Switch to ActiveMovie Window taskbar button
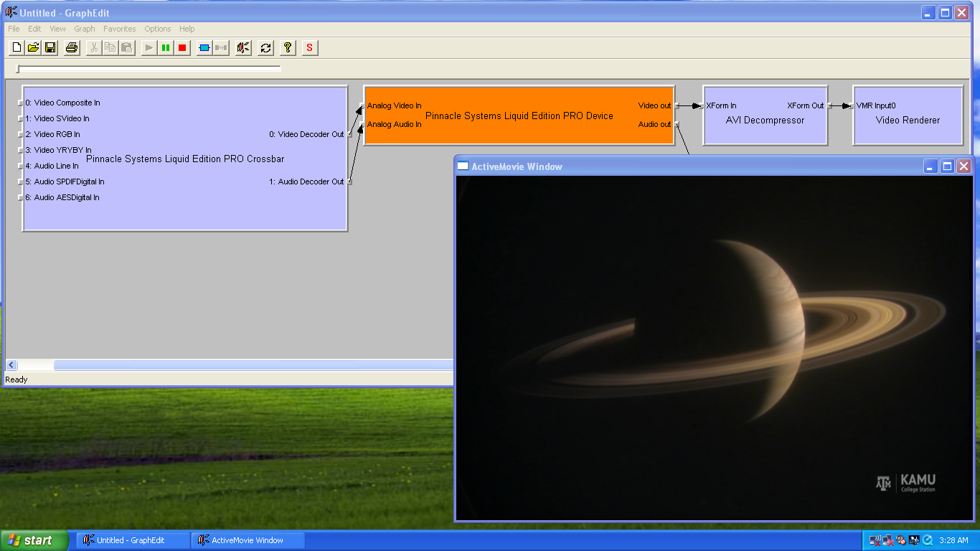 coord(248,540)
